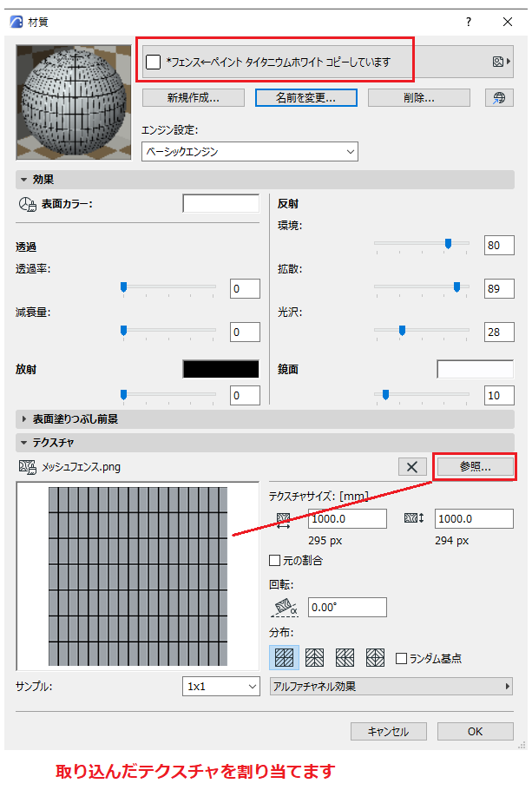Viewport: 532px width, 790px height.
Task: Click the texture file icon beside メッシュフェンス.png
Action: click(x=28, y=467)
